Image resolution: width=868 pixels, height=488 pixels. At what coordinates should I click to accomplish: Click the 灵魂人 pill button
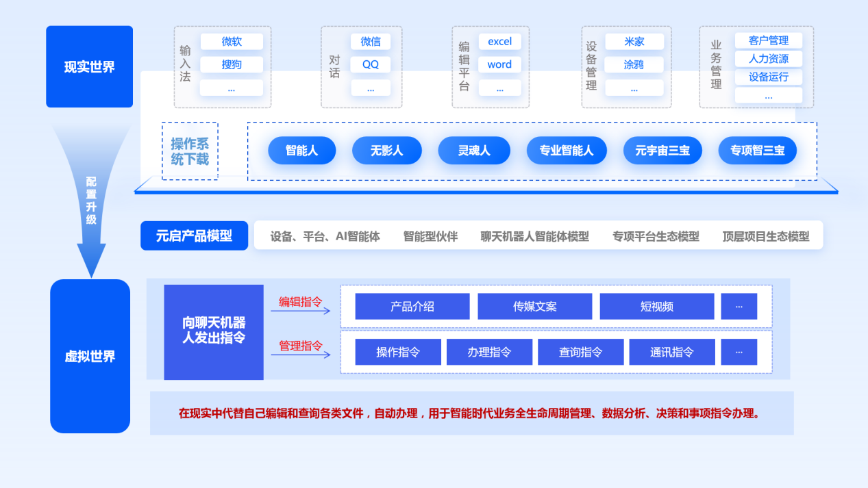[x=474, y=151]
